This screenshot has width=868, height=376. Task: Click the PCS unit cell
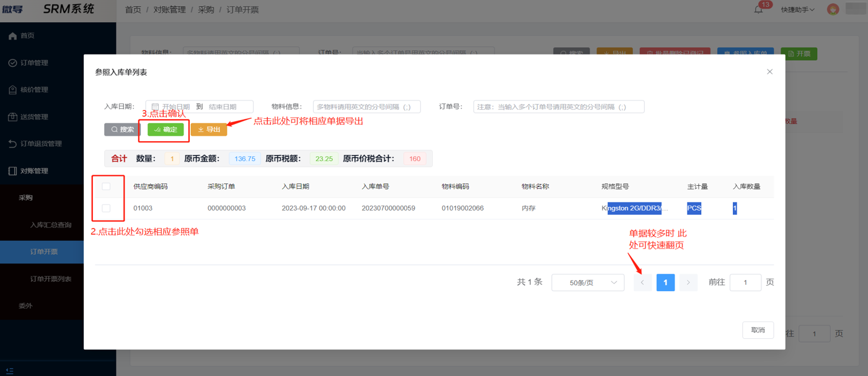(x=694, y=208)
